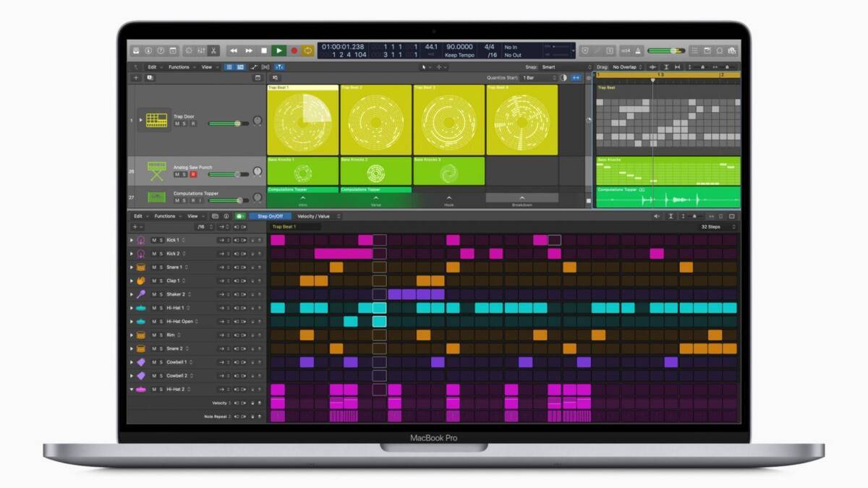Select the Bass Knocks 2 loop cell
Viewport: 868px width, 488px height.
coord(376,171)
